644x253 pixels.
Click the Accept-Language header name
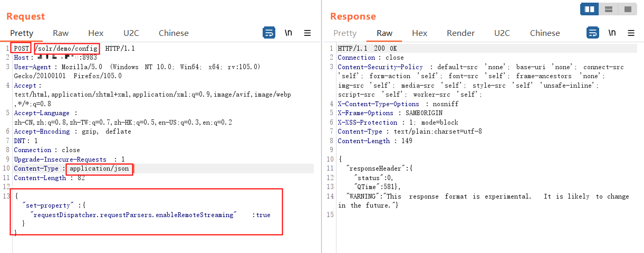point(41,113)
